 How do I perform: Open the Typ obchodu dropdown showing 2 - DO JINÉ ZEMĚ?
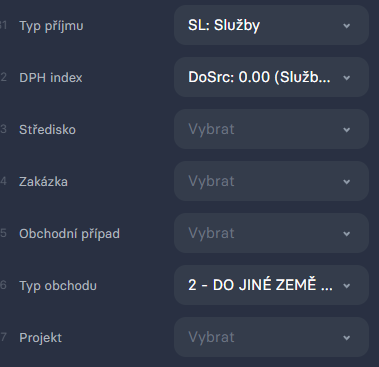tap(271, 285)
